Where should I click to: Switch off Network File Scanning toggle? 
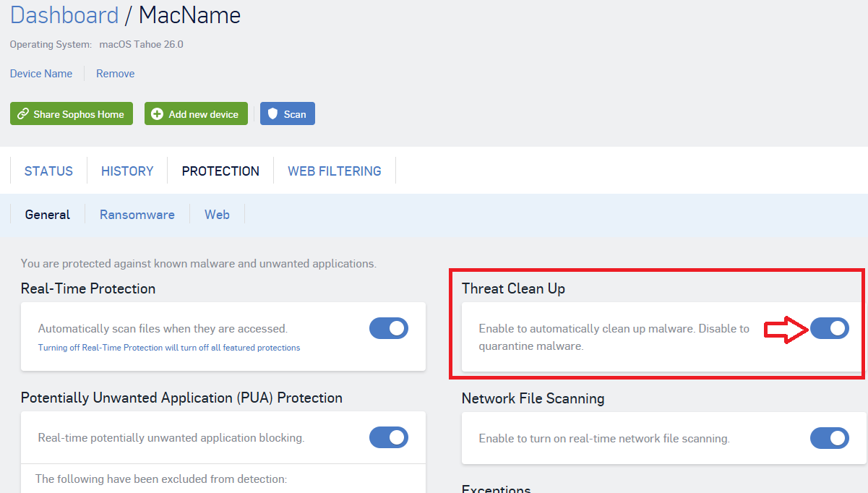coord(829,438)
